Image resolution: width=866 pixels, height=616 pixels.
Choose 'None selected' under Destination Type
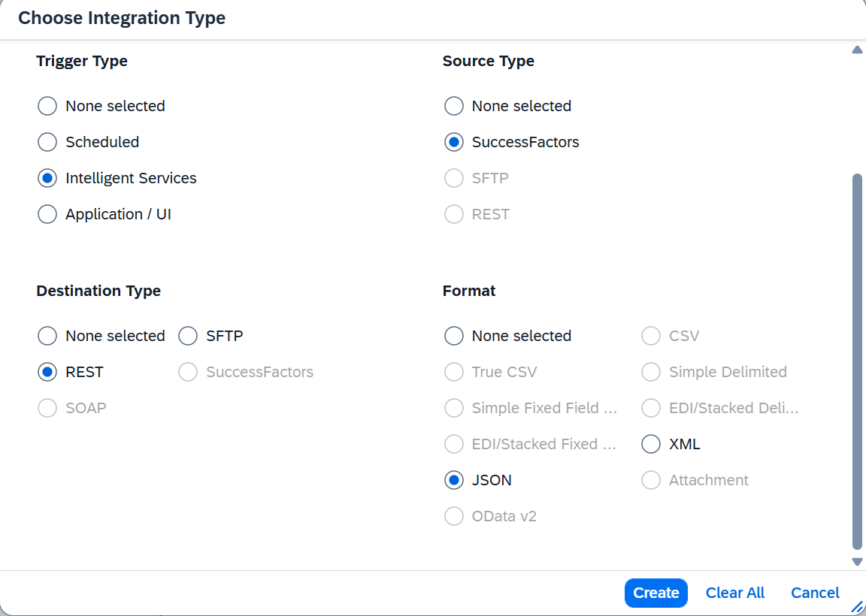47,336
